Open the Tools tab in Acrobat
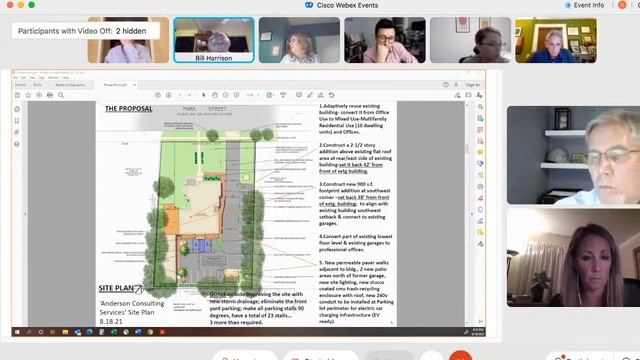This screenshot has height=360, width=640. [38, 85]
